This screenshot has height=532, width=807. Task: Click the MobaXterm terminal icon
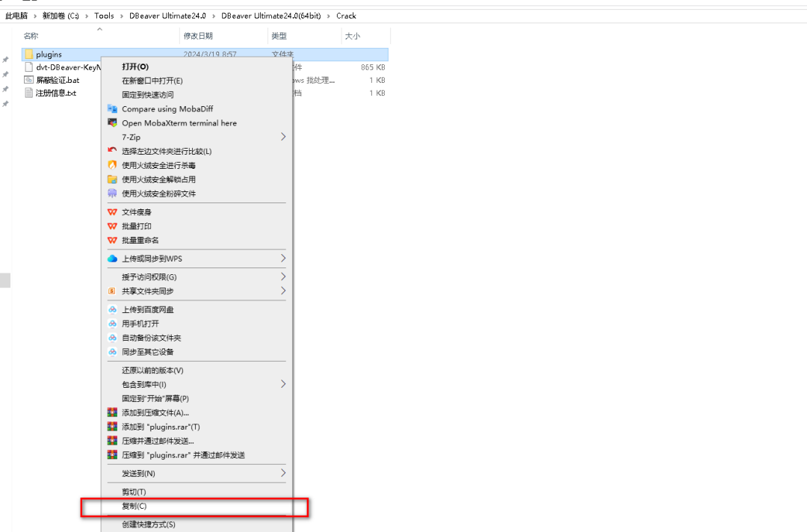point(112,123)
